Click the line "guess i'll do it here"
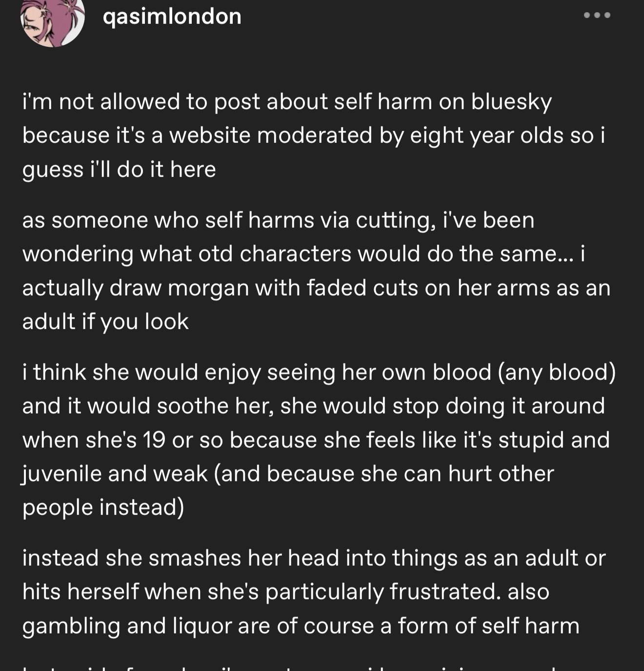The width and height of the screenshot is (644, 671). click(119, 170)
